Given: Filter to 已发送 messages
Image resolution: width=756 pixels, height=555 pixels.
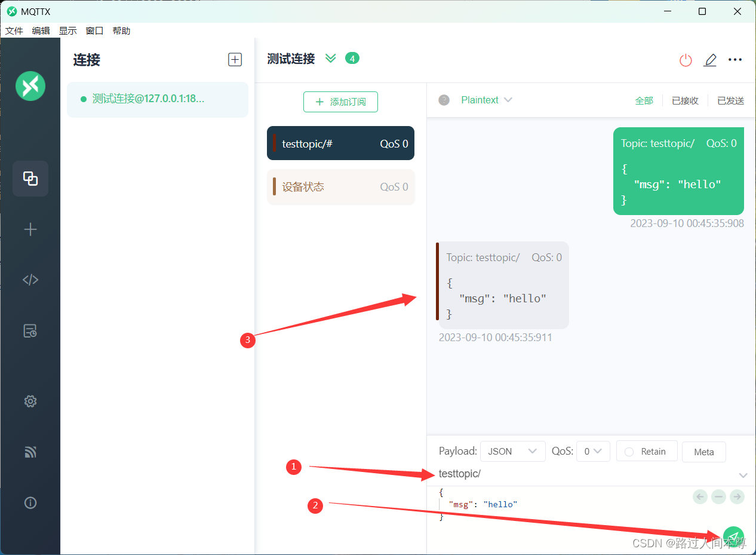Looking at the screenshot, I should pos(731,100).
